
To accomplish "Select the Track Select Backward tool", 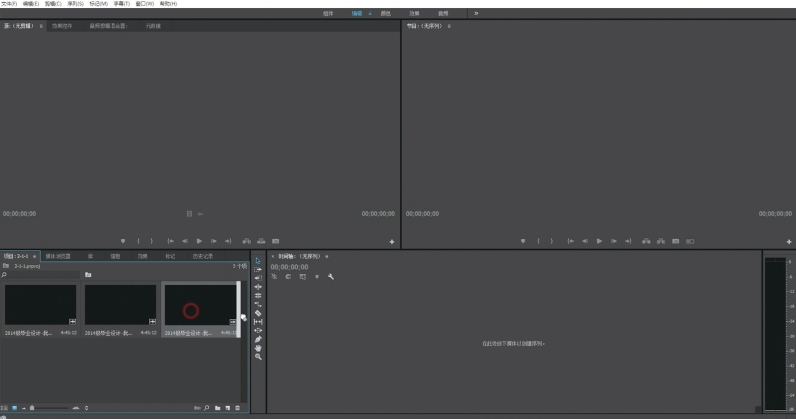I will [x=258, y=278].
